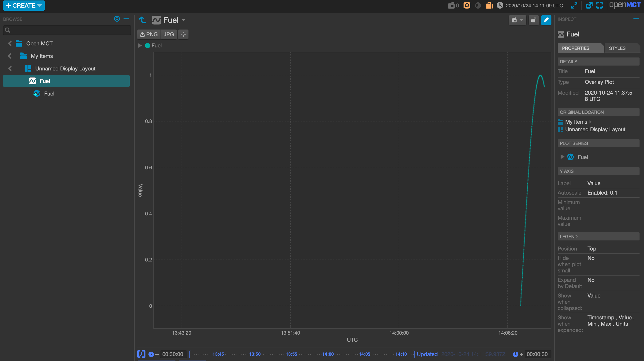The image size is (644, 361).
Task: Click the unlocked padlock icon near Edit button
Action: click(x=534, y=20)
